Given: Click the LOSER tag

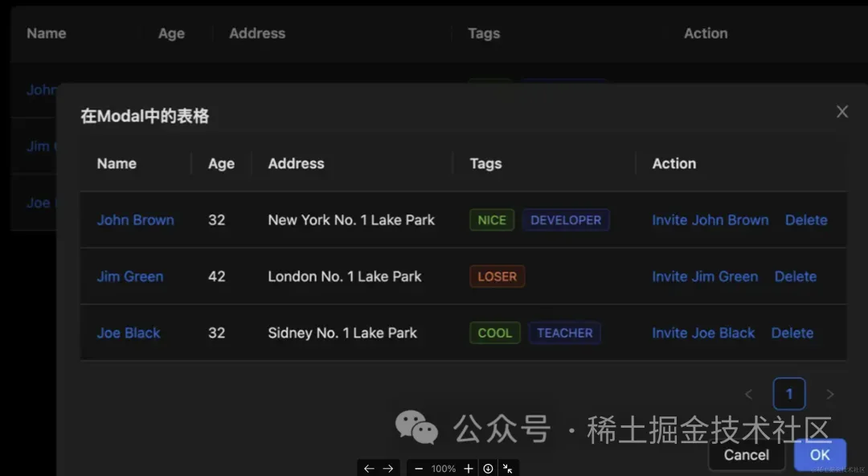Looking at the screenshot, I should coord(497,277).
